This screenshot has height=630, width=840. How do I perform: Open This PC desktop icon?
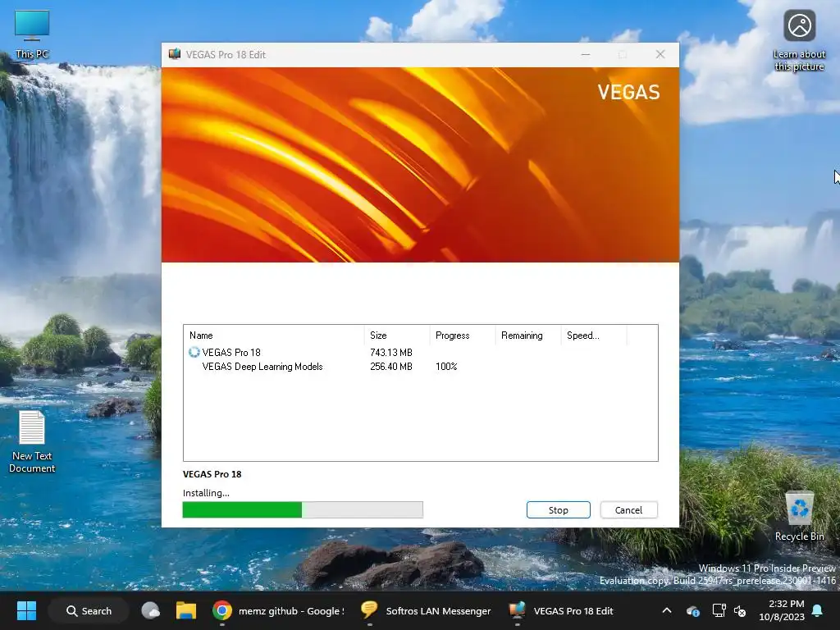pyautogui.click(x=32, y=34)
